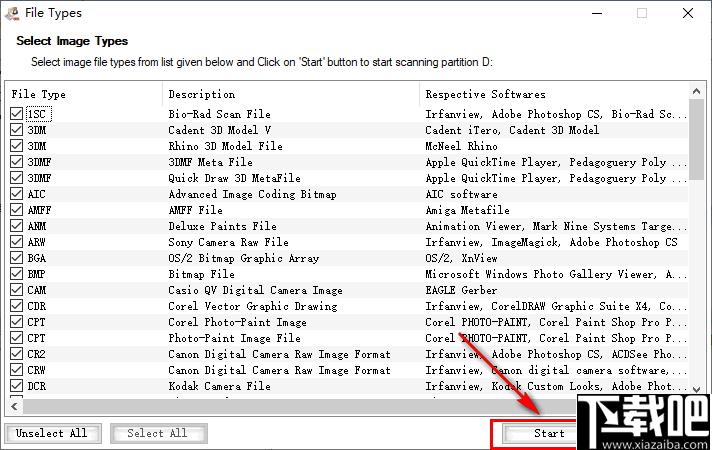Toggle checkbox for Corel Photo-Paint Image row
Viewport: 712px width, 450px height.
coord(16,322)
